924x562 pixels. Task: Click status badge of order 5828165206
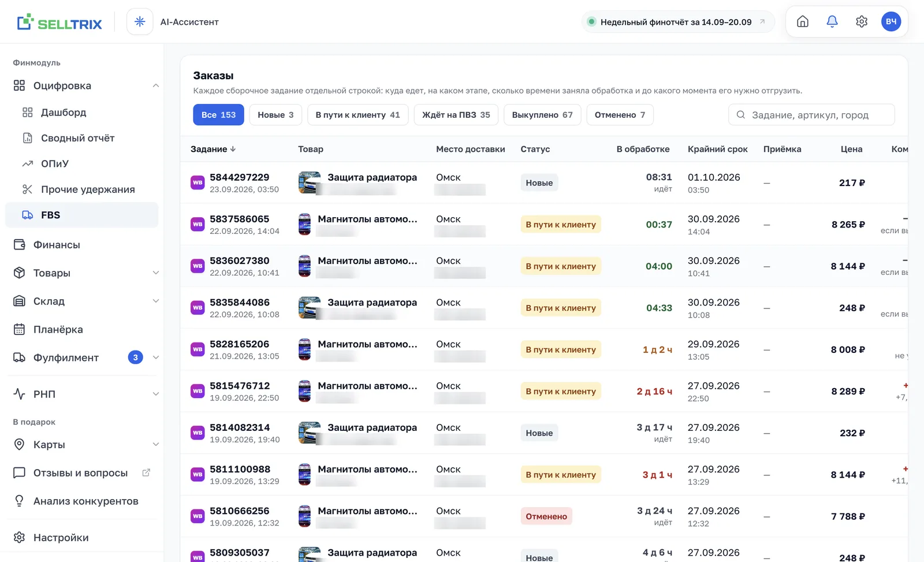[x=560, y=349]
